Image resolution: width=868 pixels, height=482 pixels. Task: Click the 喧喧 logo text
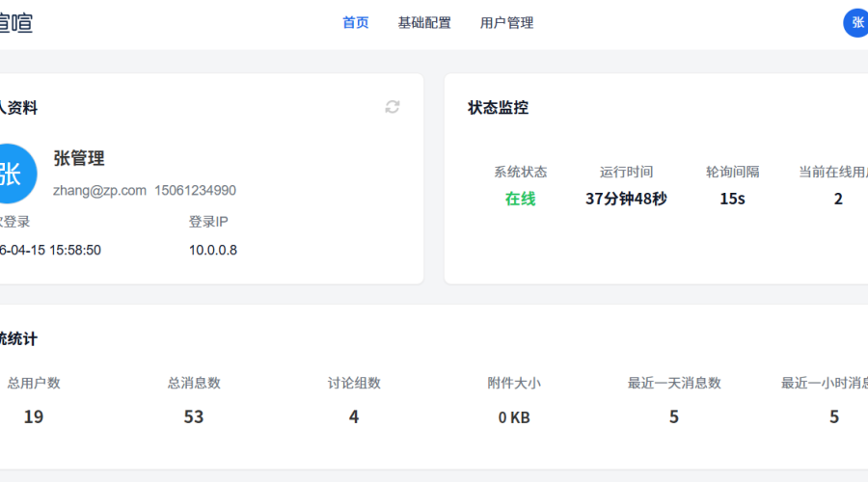pos(15,23)
